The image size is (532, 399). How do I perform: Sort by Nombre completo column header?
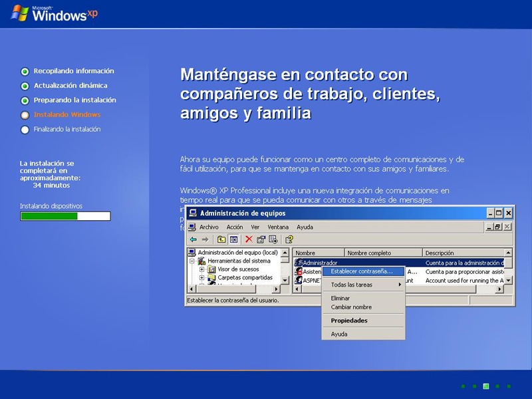384,253
